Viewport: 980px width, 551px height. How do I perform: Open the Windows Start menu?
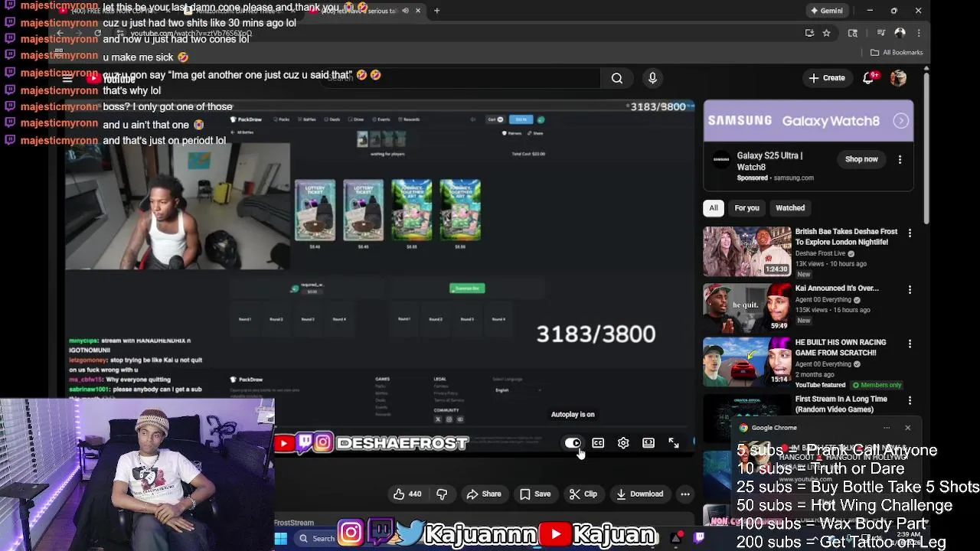pyautogui.click(x=281, y=539)
